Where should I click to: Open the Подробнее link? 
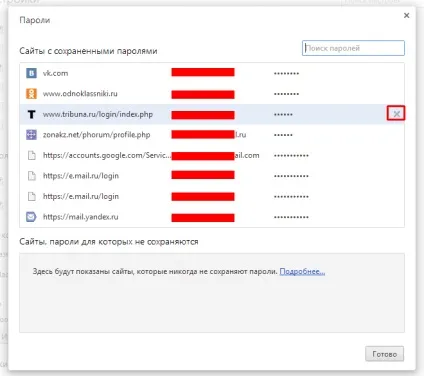[x=302, y=271]
